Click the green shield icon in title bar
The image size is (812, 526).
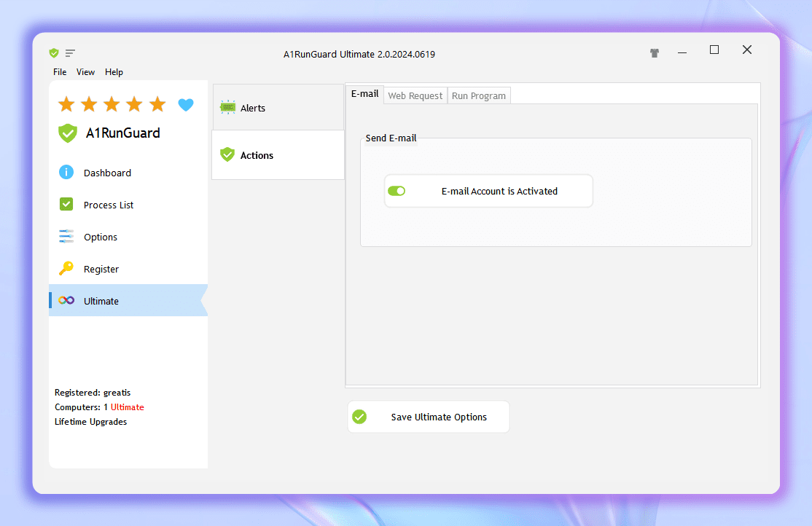[54, 53]
